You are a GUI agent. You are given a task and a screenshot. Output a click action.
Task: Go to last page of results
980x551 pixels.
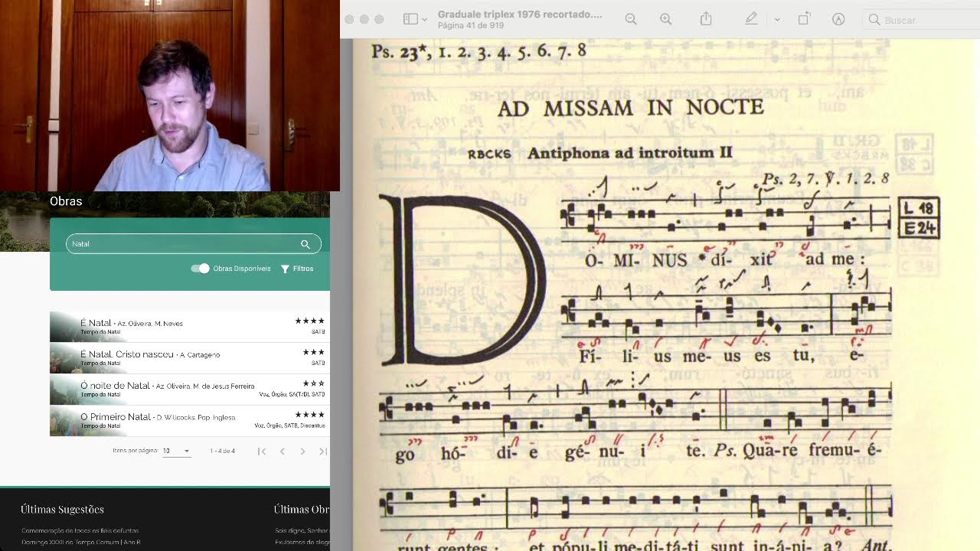tap(323, 452)
